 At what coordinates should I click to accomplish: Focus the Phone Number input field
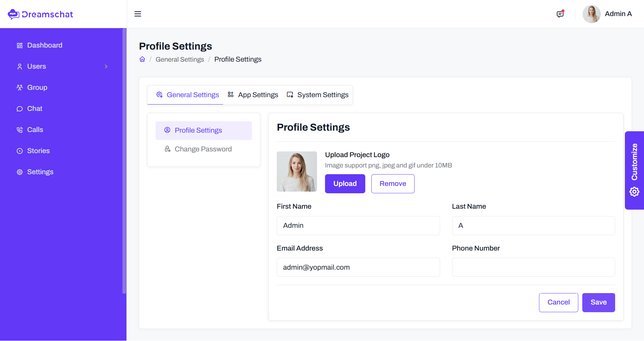534,267
